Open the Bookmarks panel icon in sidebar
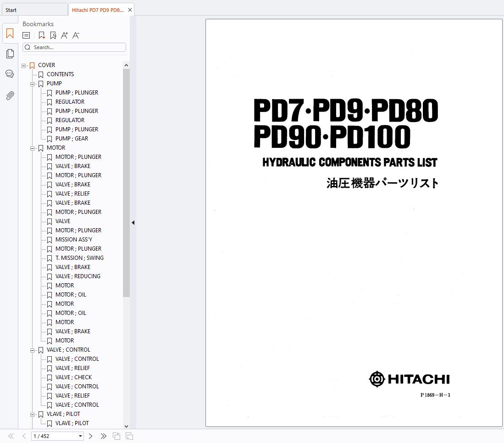The width and height of the screenshot is (504, 443). coord(10,34)
